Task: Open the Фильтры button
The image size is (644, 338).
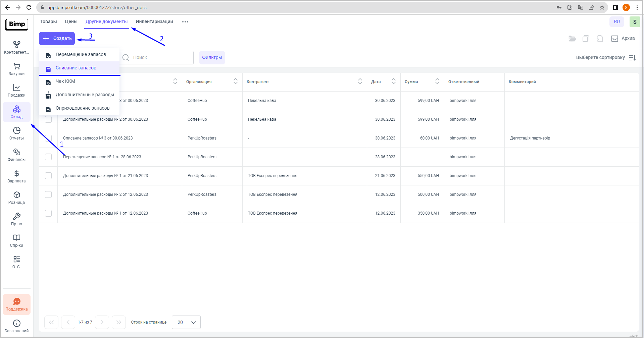Action: click(212, 58)
